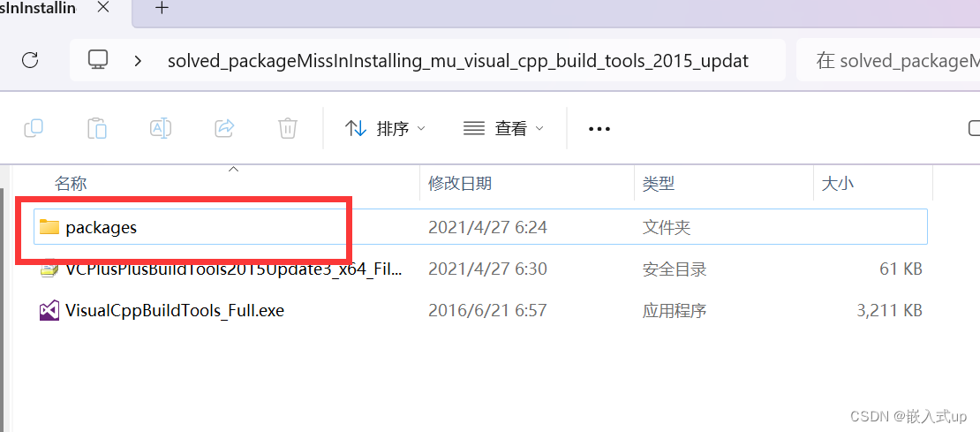Click the PC monitor icon in address bar

pyautogui.click(x=97, y=59)
